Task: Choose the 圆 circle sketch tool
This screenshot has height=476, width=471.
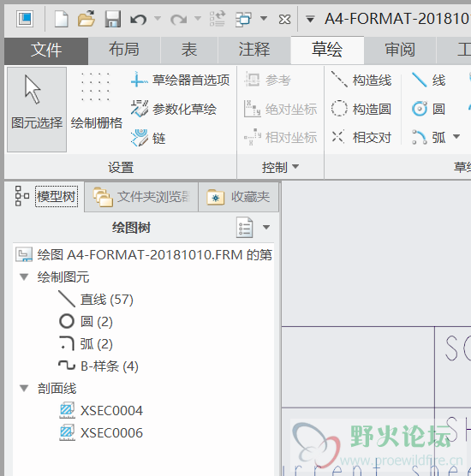Action: (428, 109)
